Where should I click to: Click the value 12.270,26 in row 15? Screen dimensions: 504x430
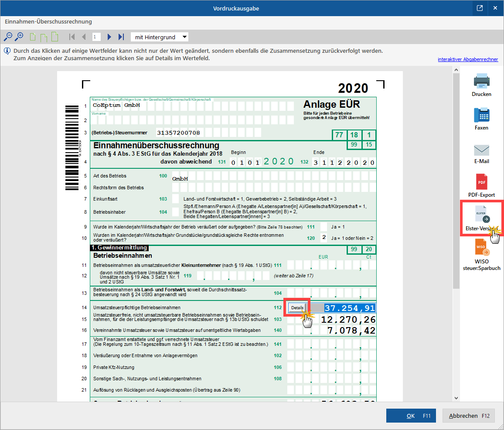pyautogui.click(x=348, y=319)
